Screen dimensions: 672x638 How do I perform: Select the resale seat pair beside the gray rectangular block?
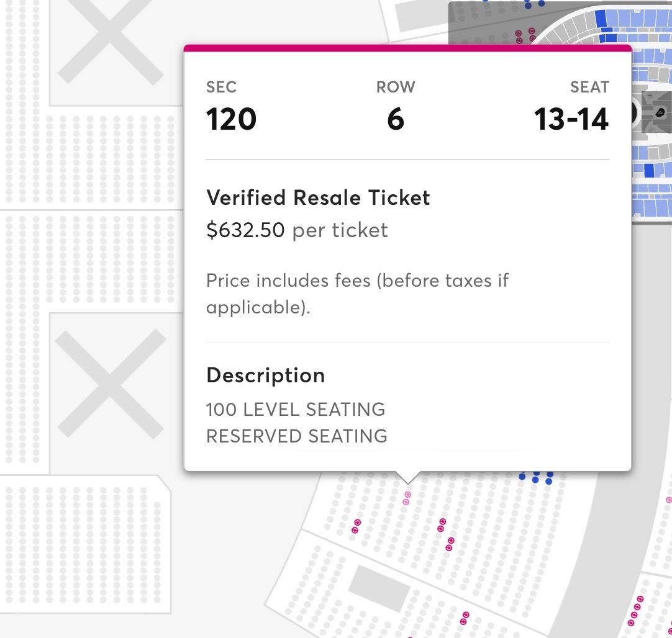click(465, 619)
